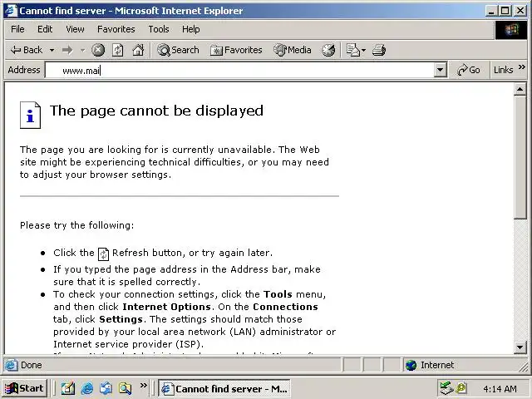Open the File menu

point(17,29)
